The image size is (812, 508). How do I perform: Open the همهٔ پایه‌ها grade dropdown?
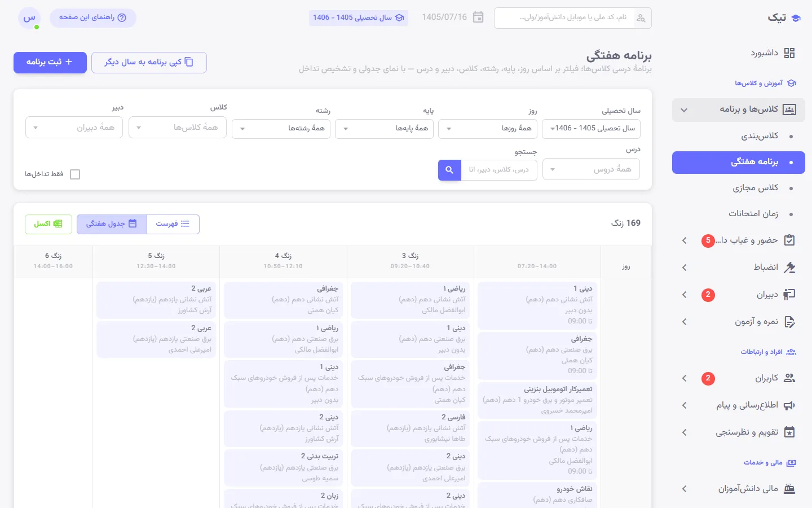click(x=384, y=129)
